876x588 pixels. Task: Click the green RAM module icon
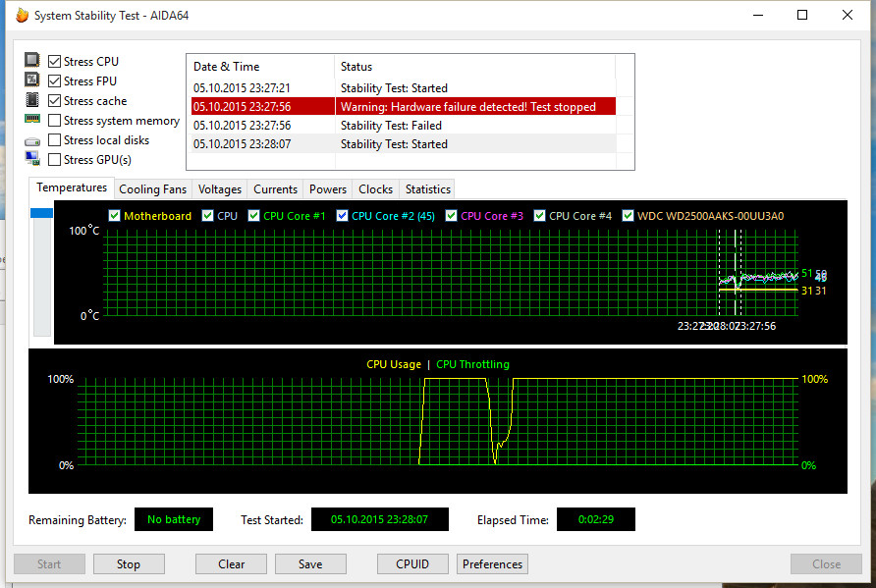pos(32,119)
